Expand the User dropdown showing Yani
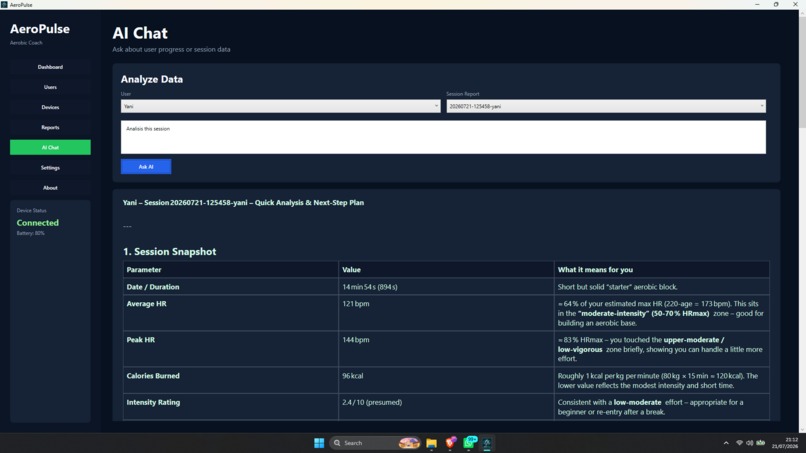This screenshot has height=453, width=806. click(280, 106)
